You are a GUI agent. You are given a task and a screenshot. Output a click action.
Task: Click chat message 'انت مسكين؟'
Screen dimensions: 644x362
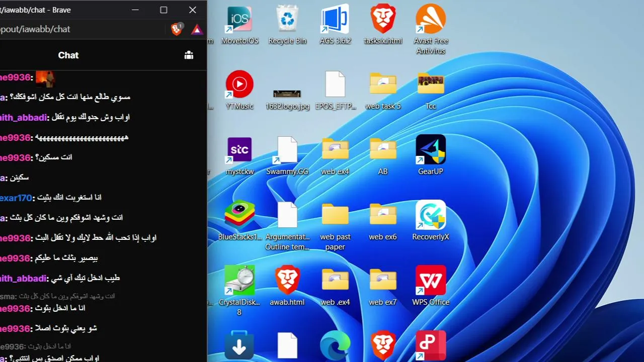click(x=54, y=157)
